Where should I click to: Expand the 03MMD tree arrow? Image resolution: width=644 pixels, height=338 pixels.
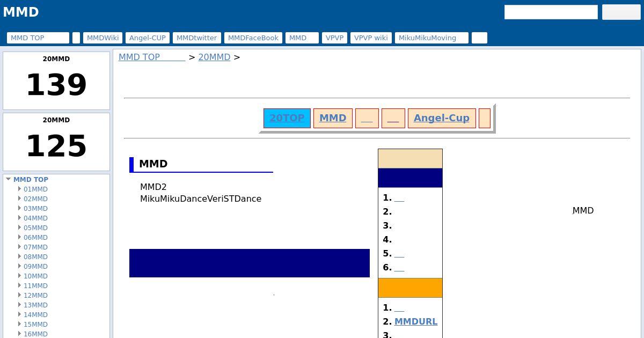pyautogui.click(x=19, y=208)
